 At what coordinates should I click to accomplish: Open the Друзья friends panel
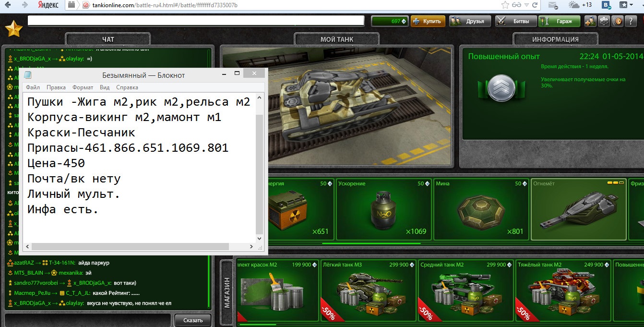click(470, 21)
